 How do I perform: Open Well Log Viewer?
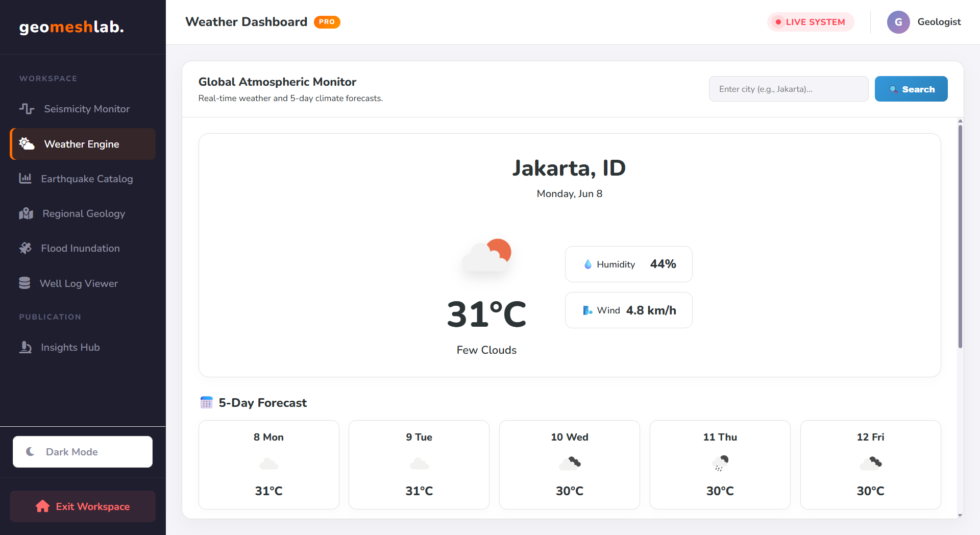tap(83, 283)
